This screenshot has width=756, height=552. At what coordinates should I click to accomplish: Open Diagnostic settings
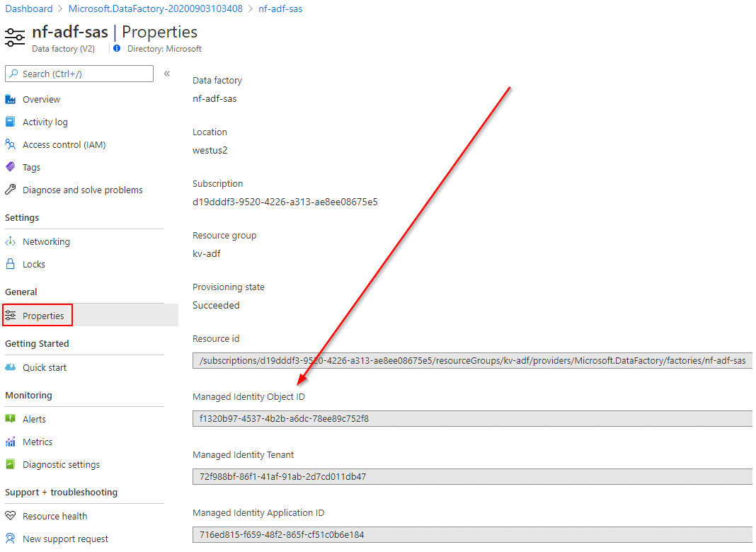click(61, 465)
